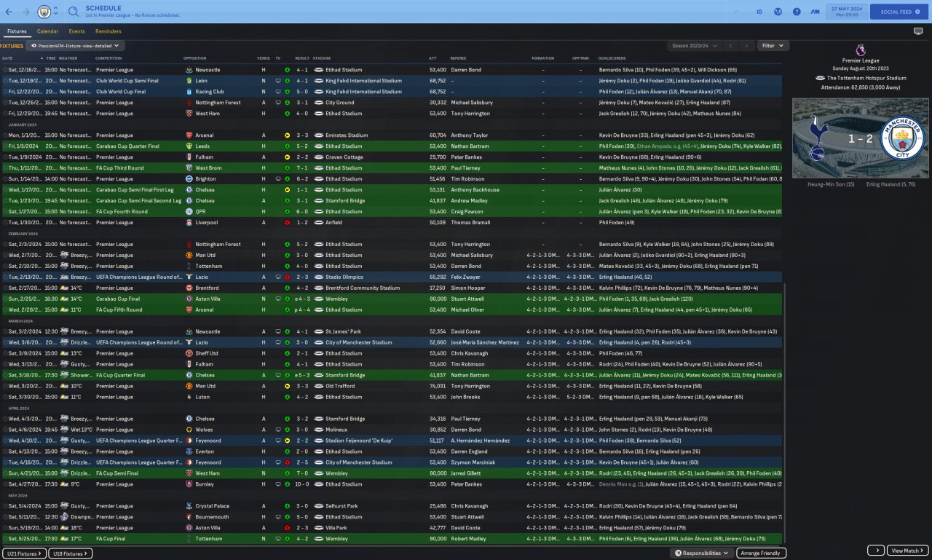Click weather icon on Man Utd 2/7 row

click(64, 256)
